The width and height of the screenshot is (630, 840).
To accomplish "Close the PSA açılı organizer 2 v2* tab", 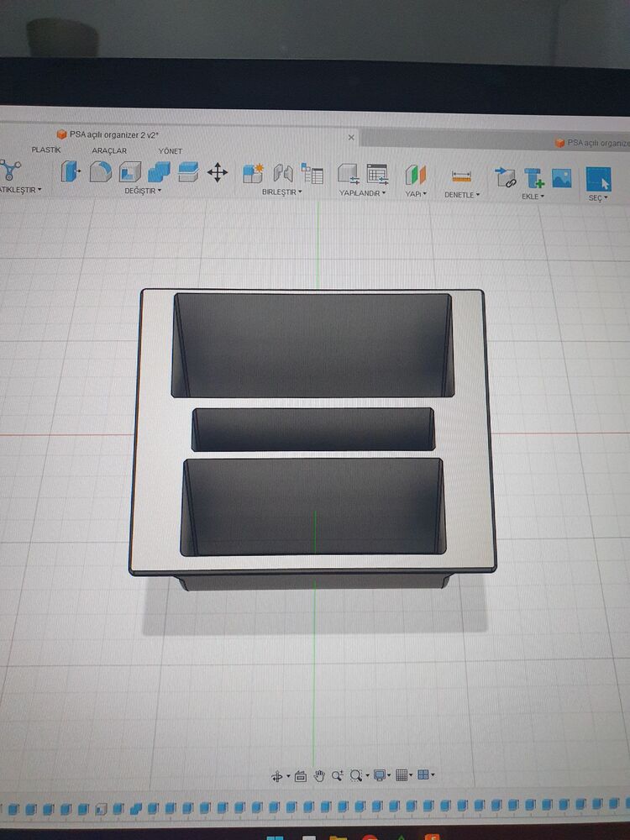I will (351, 138).
